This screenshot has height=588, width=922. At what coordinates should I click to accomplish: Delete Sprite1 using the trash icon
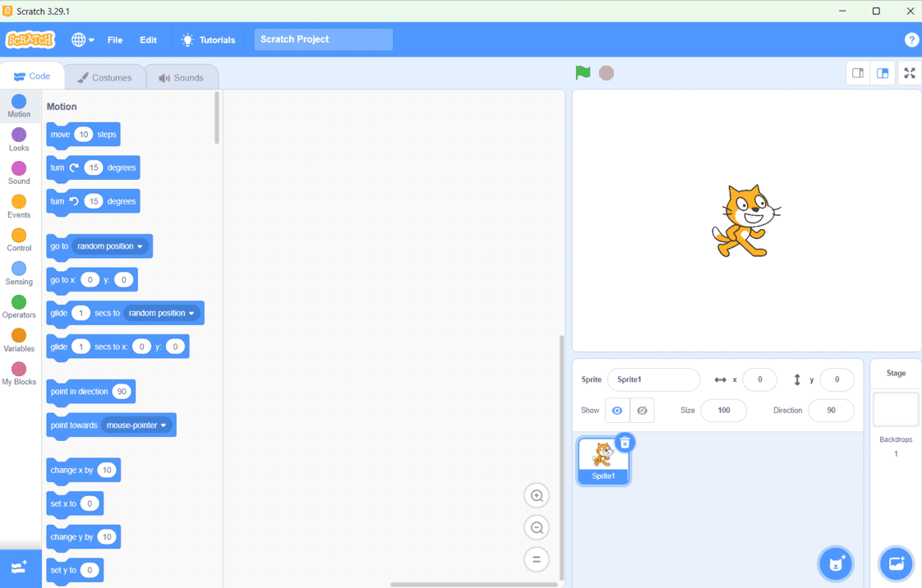625,443
